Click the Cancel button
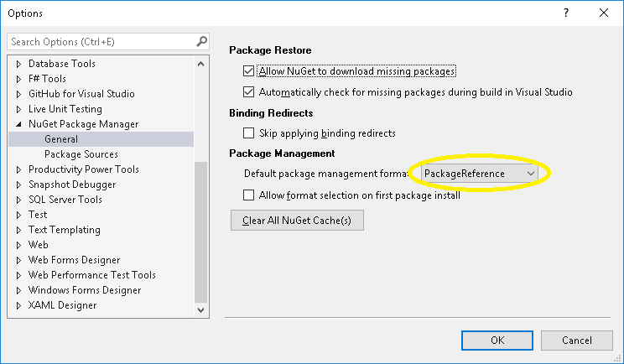624x364 pixels. (x=576, y=340)
